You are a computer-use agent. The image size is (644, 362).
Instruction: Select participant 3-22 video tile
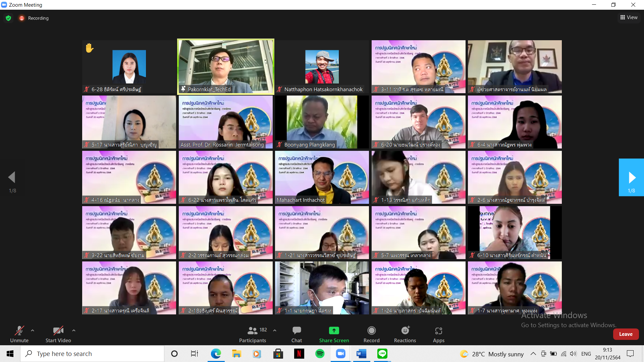(129, 233)
